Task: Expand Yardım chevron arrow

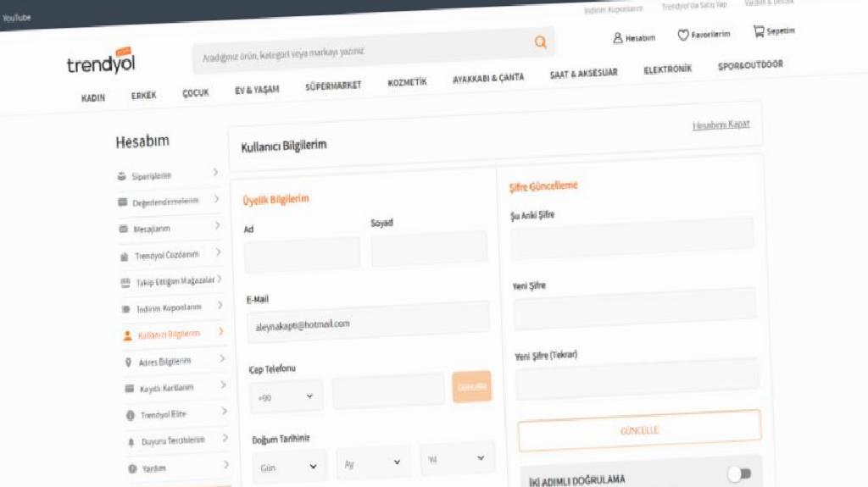Action: (225, 464)
